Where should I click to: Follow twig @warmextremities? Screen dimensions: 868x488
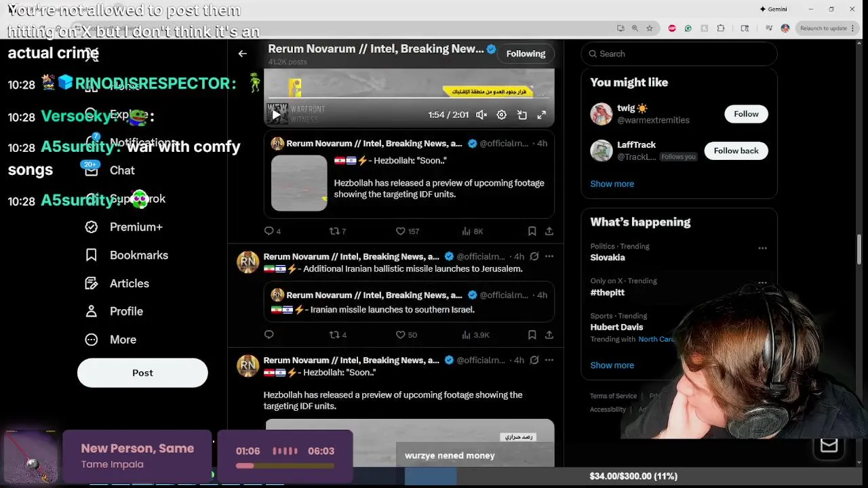746,114
